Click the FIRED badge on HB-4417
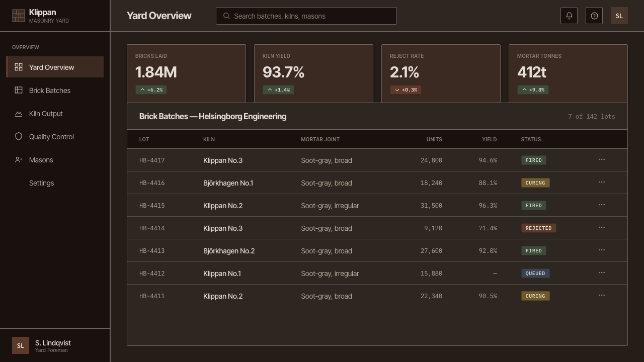This screenshot has height=362, width=644. tap(534, 160)
